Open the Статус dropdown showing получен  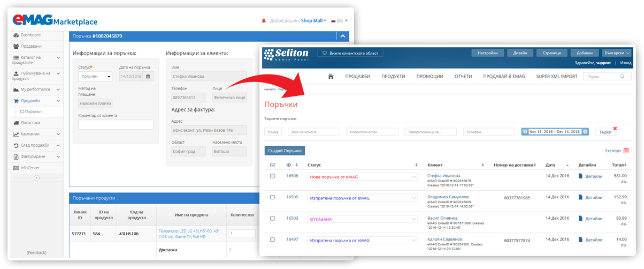coord(95,77)
